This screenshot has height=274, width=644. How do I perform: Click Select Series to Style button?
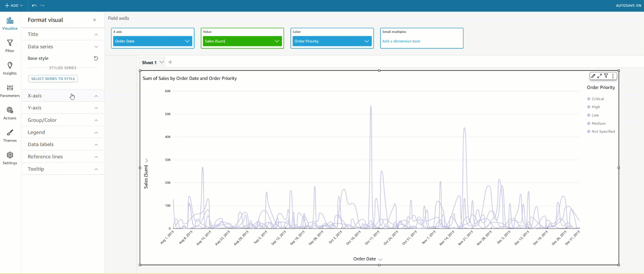point(53,79)
